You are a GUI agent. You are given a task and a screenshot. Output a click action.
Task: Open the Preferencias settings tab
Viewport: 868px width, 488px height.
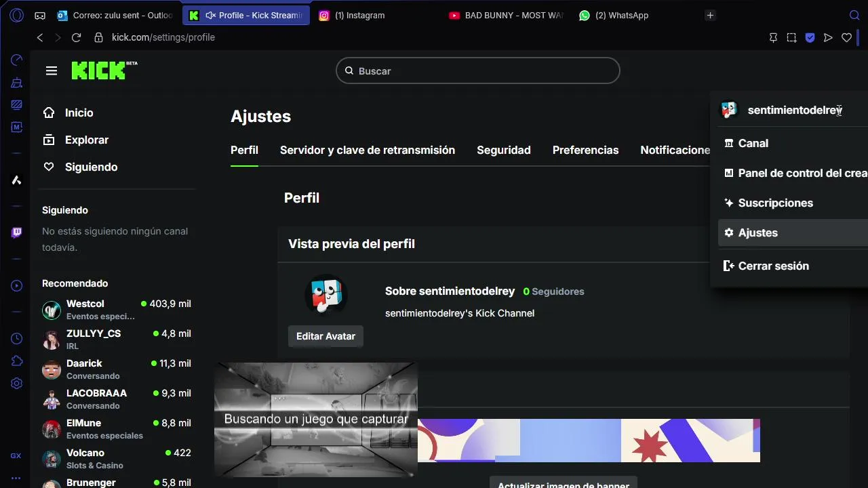(586, 150)
